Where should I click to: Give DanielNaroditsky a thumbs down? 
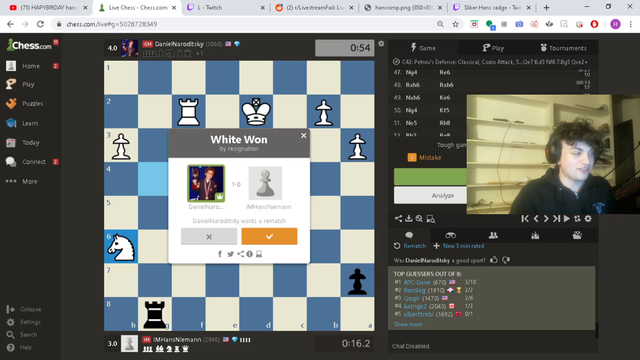point(506,260)
